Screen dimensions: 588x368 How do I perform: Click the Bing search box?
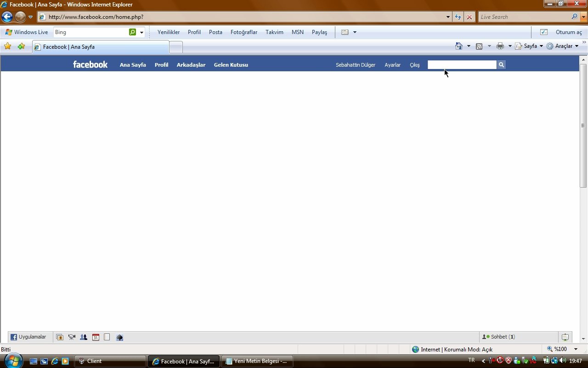coord(90,32)
